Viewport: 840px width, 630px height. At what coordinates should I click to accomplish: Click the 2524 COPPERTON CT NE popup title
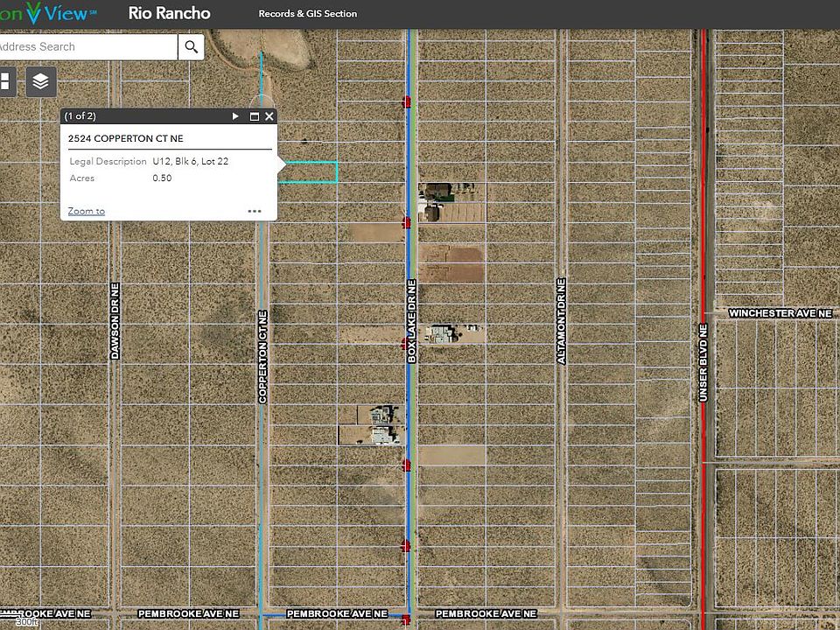click(x=126, y=138)
